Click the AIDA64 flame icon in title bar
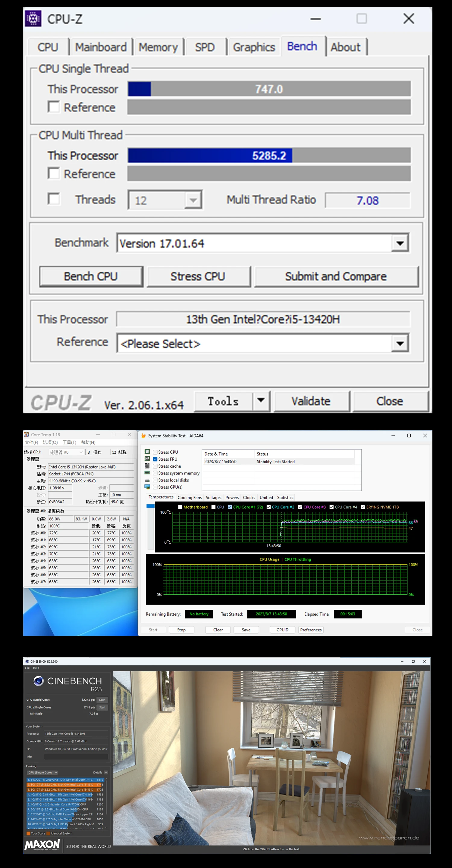 click(143, 436)
